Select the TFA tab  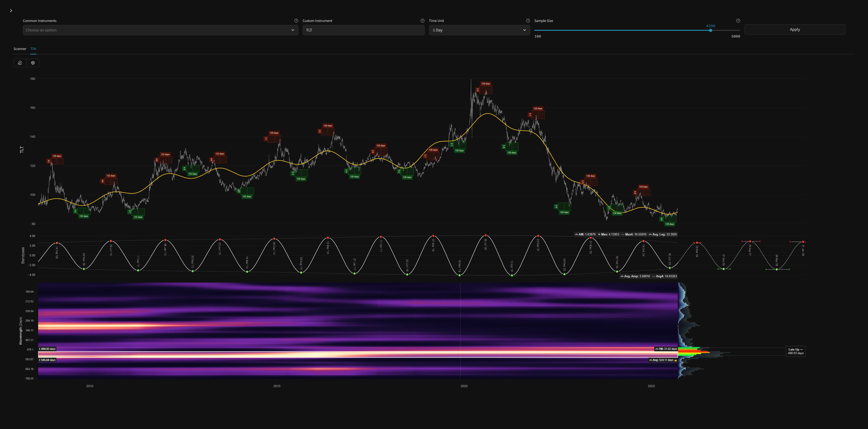33,49
